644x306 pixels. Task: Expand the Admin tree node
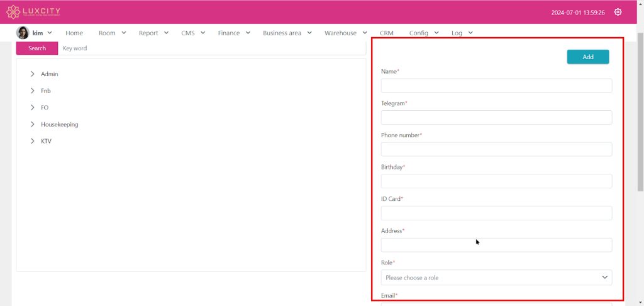33,74
